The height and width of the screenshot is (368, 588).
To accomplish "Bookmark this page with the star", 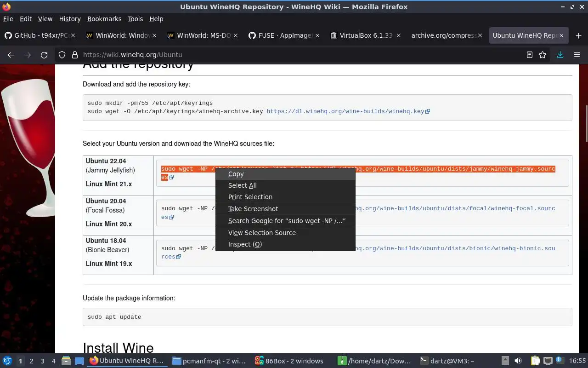I will (x=543, y=55).
